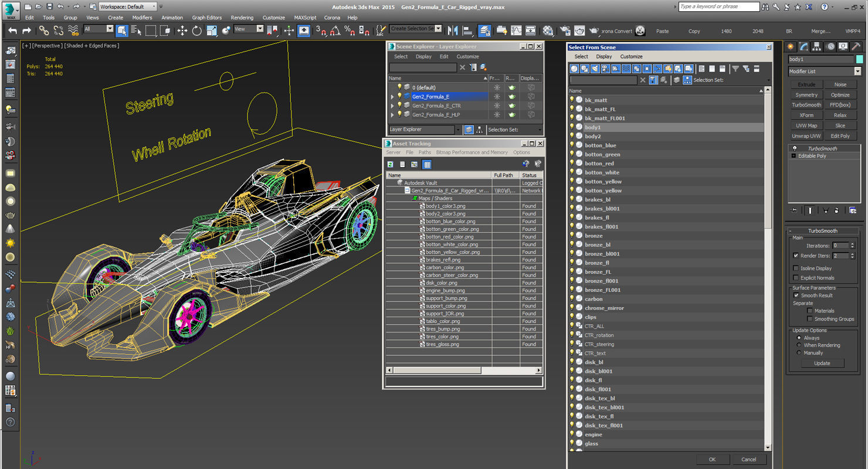
Task: Click the Undo arrow in main toolbar
Action: pyautogui.click(x=12, y=30)
